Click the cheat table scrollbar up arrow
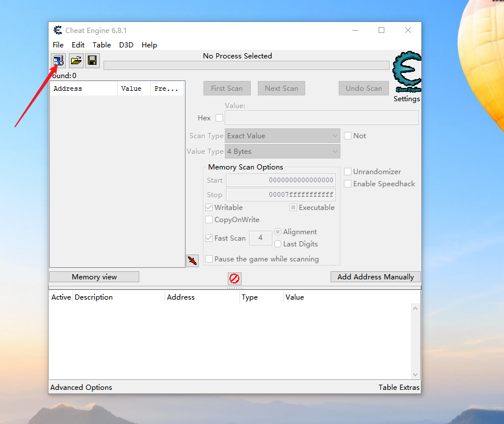Viewport: 504px width, 424px height. click(416, 308)
